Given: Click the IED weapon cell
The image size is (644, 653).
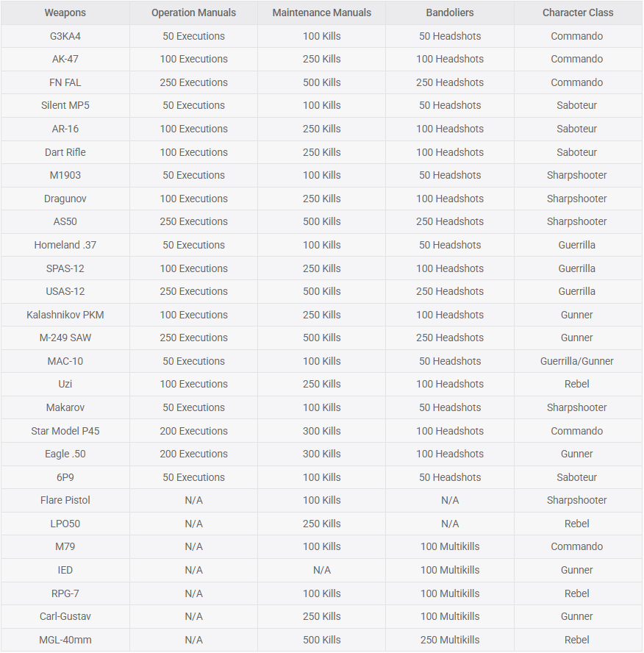Looking at the screenshot, I should tap(65, 570).
